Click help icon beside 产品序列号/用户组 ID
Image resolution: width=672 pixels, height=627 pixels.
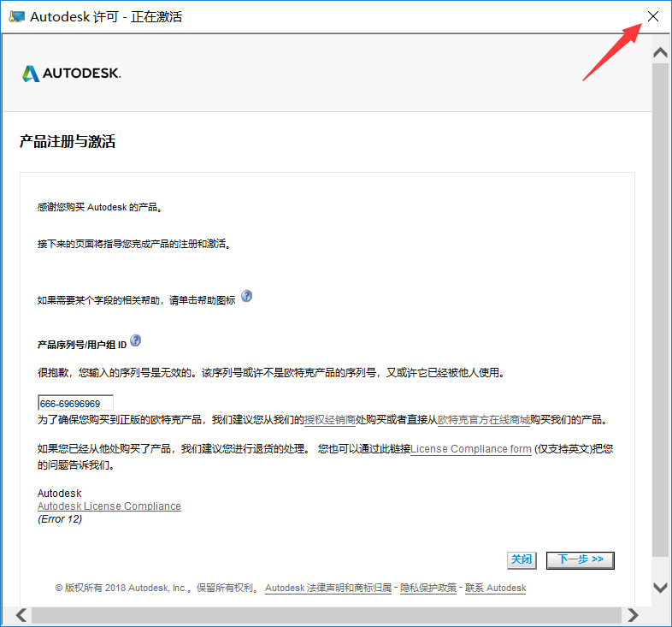pyautogui.click(x=135, y=340)
